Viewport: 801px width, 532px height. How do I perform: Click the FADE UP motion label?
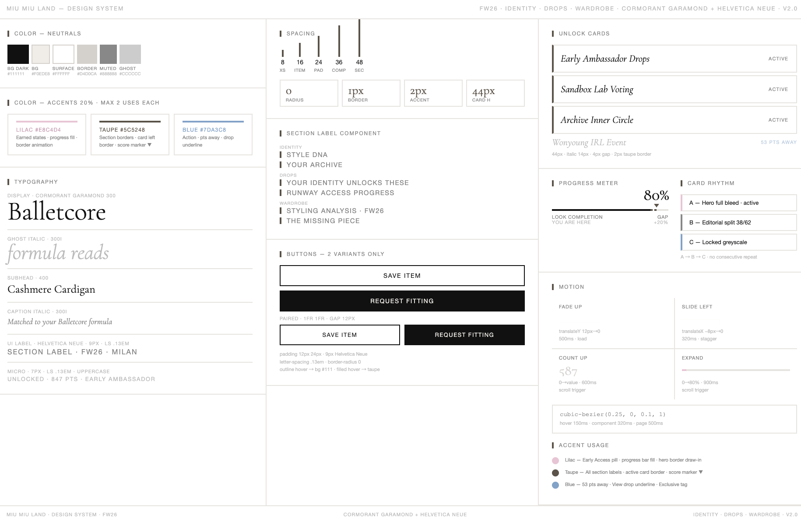[570, 307]
